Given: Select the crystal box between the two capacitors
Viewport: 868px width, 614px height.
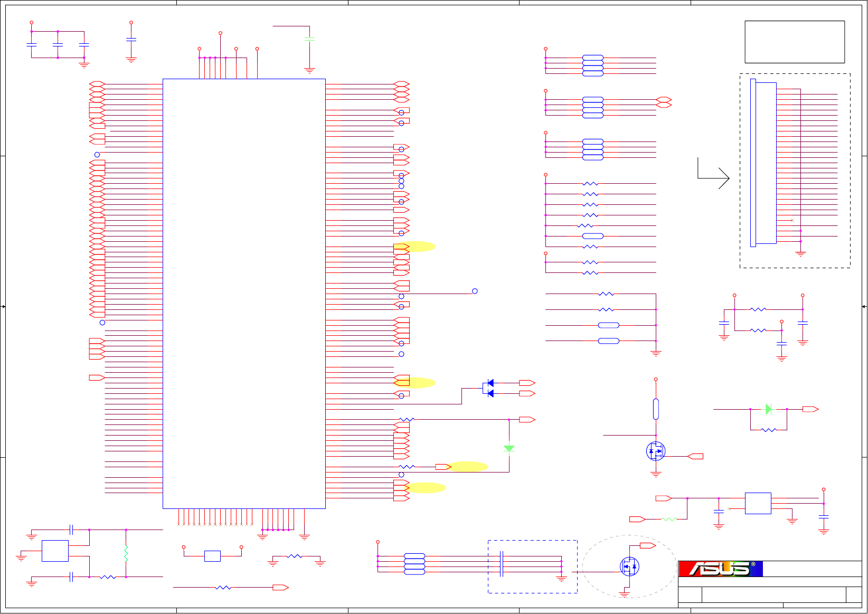Looking at the screenshot, I should [x=55, y=551].
